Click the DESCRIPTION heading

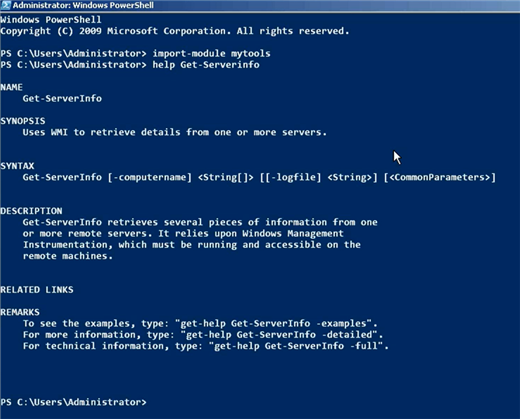(x=31, y=211)
